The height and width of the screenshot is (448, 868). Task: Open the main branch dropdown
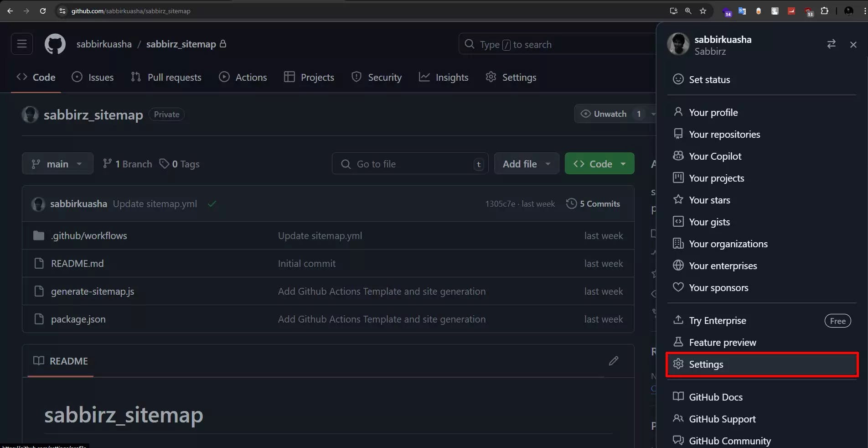pos(57,164)
